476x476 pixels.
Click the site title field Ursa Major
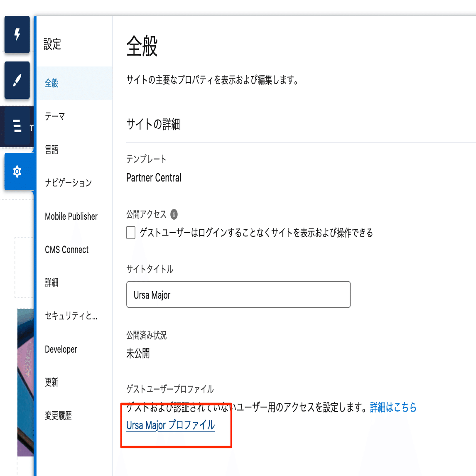coord(238,294)
